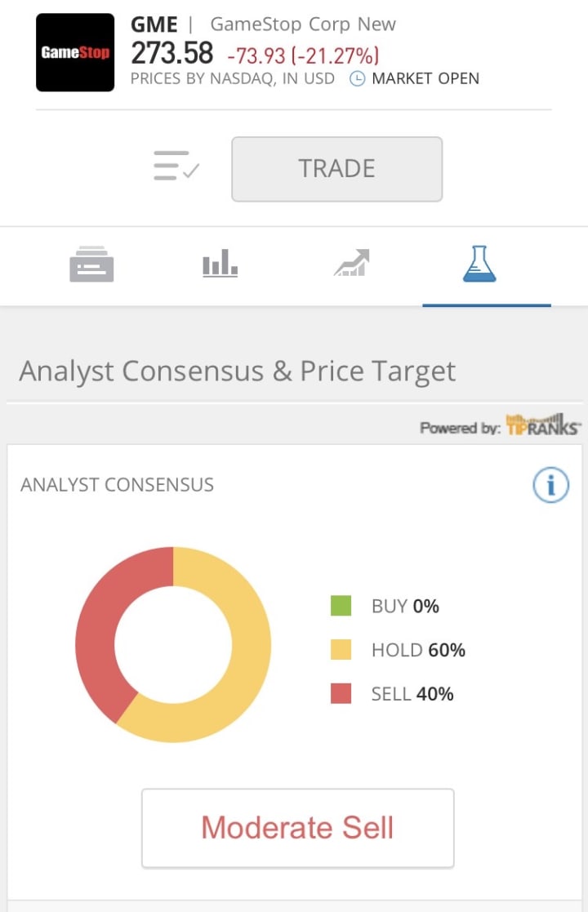The image size is (588, 912).
Task: Select the research flask tab
Action: (479, 265)
